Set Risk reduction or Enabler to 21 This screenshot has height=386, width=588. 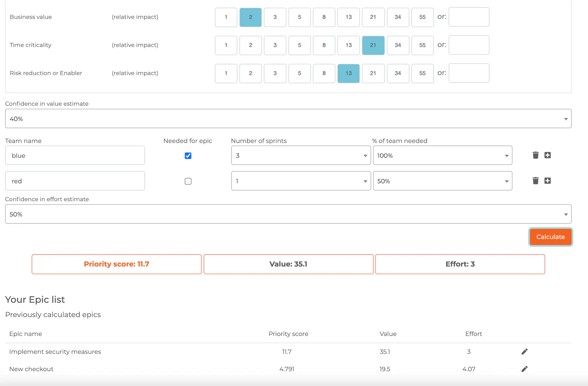[373, 73]
